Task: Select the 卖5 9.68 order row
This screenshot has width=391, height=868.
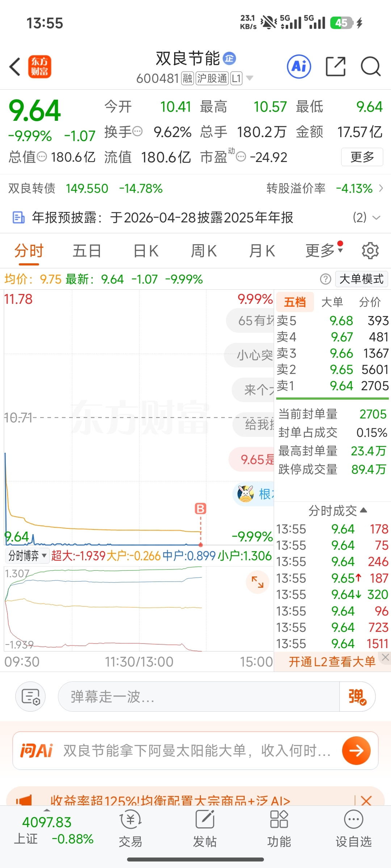Action: 332,321
